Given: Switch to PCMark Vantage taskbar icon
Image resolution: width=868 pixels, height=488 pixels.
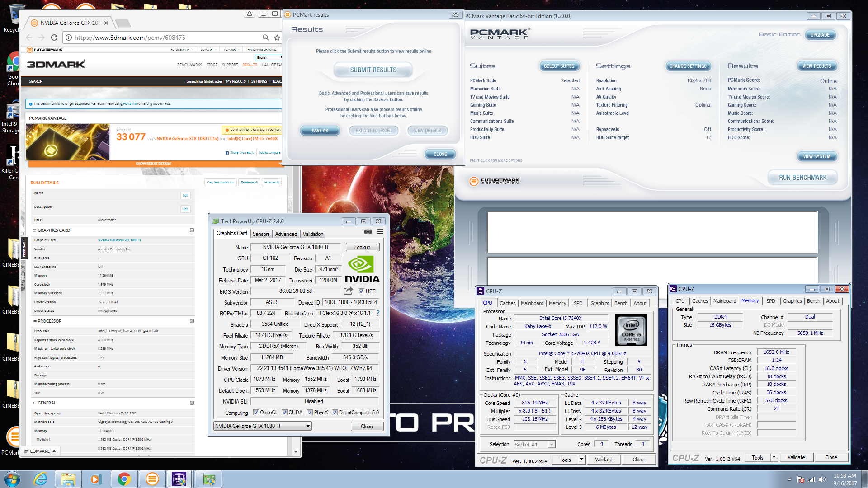Looking at the screenshot, I should coord(152,479).
